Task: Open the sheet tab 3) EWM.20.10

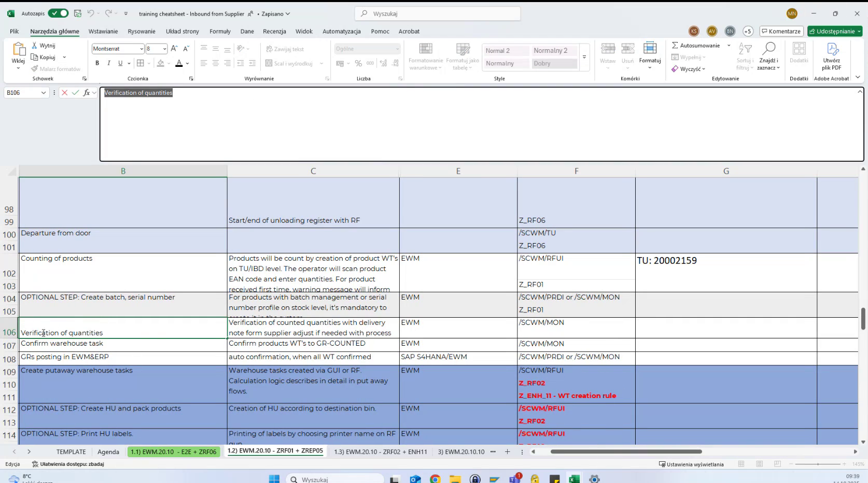Action: tap(461, 451)
